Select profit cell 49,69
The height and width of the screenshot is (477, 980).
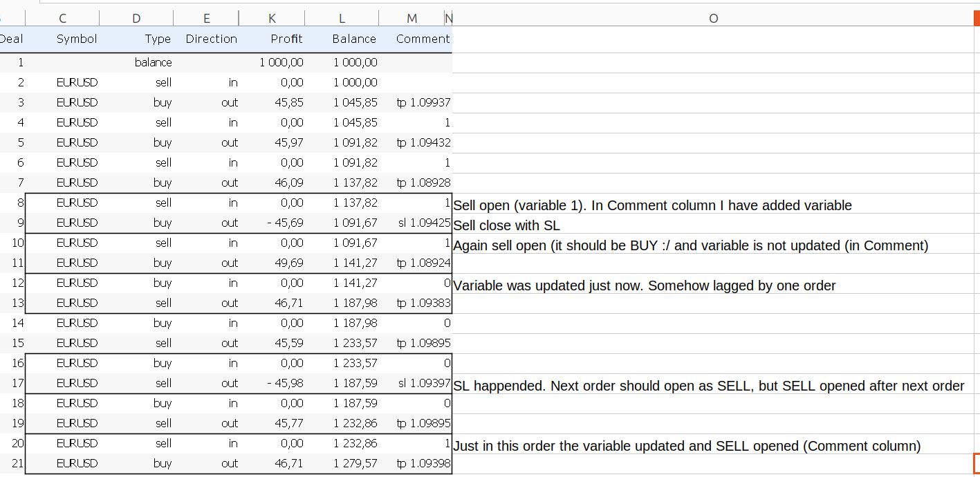click(289, 263)
